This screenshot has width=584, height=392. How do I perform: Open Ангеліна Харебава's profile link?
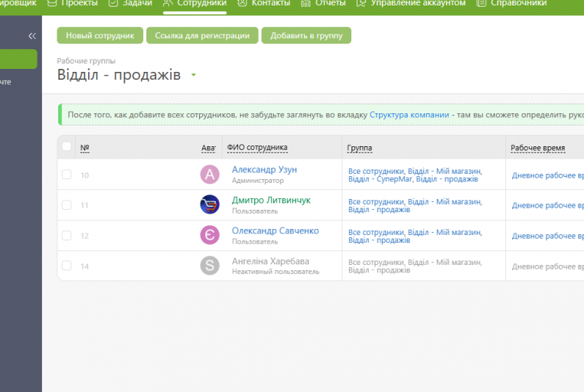[x=270, y=261]
